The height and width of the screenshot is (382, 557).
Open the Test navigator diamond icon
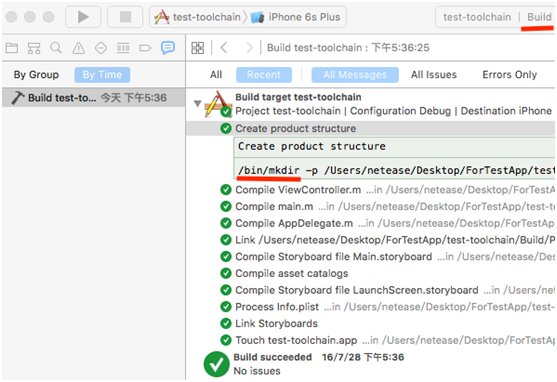(x=101, y=48)
